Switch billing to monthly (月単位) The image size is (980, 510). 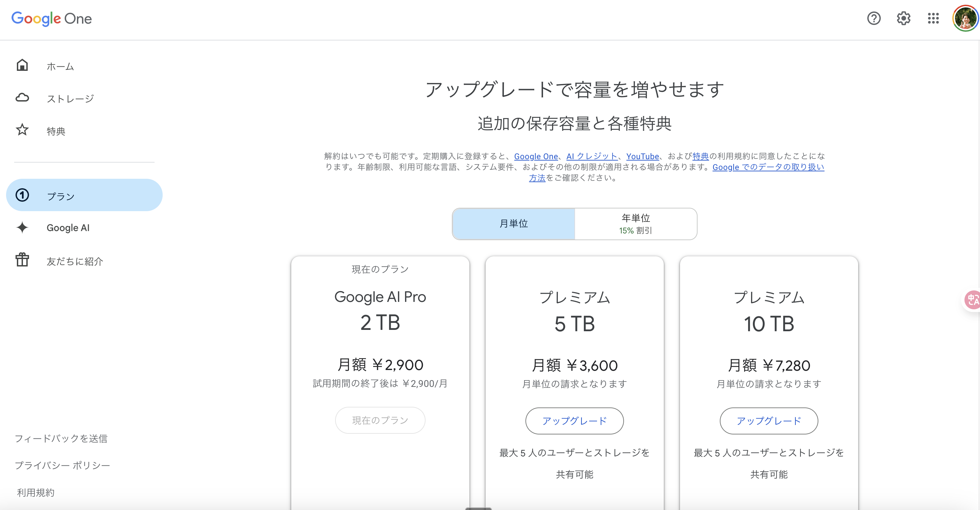[513, 224]
